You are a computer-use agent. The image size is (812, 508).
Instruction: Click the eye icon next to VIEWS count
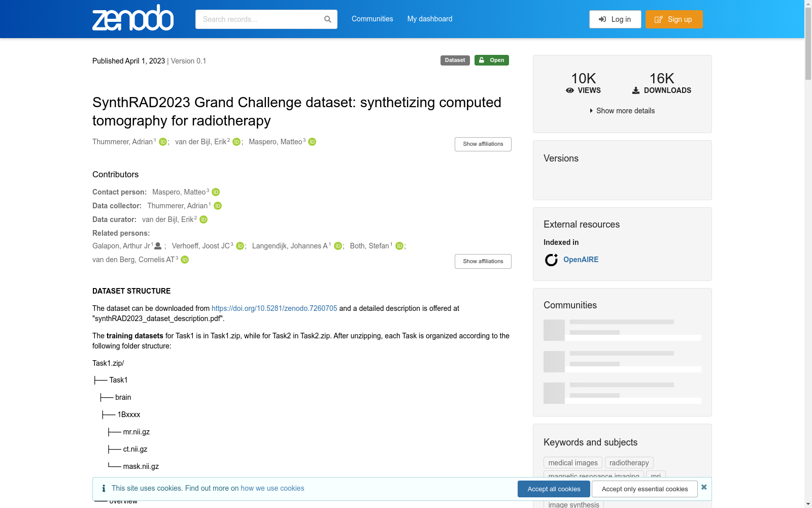570,90
